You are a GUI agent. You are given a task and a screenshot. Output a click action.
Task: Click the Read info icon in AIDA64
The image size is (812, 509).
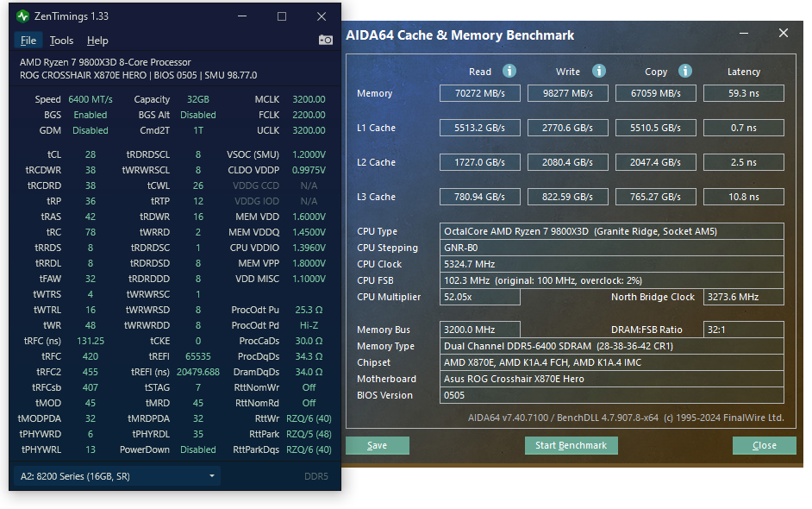point(509,71)
